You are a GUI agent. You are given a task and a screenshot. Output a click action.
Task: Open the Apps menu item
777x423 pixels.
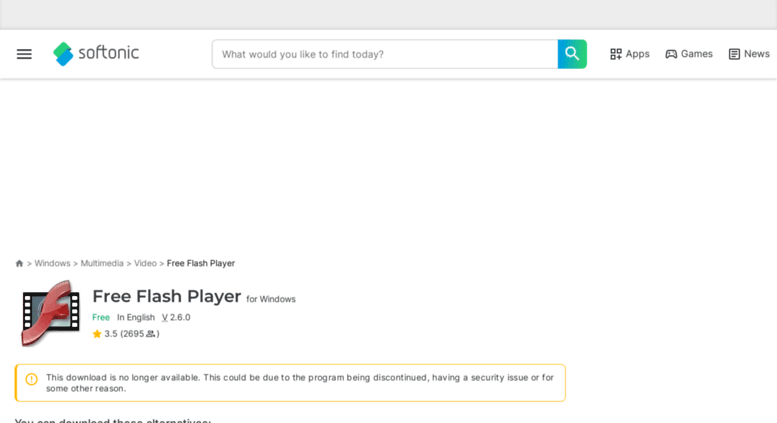point(629,54)
